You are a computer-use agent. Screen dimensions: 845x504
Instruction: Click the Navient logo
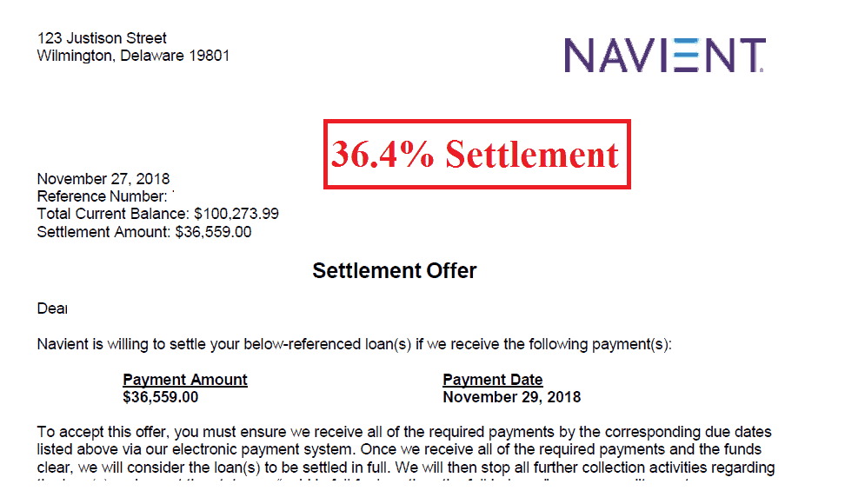tap(665, 55)
